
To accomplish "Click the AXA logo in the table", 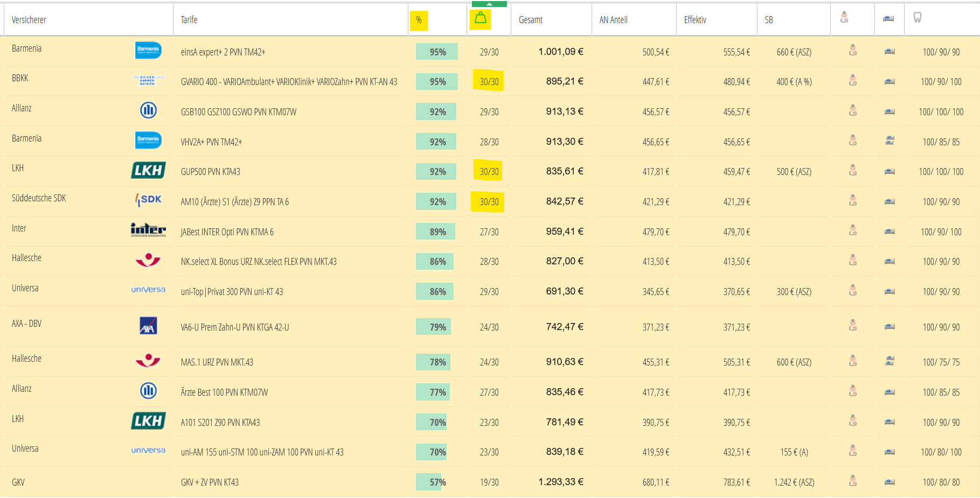I will (x=148, y=326).
